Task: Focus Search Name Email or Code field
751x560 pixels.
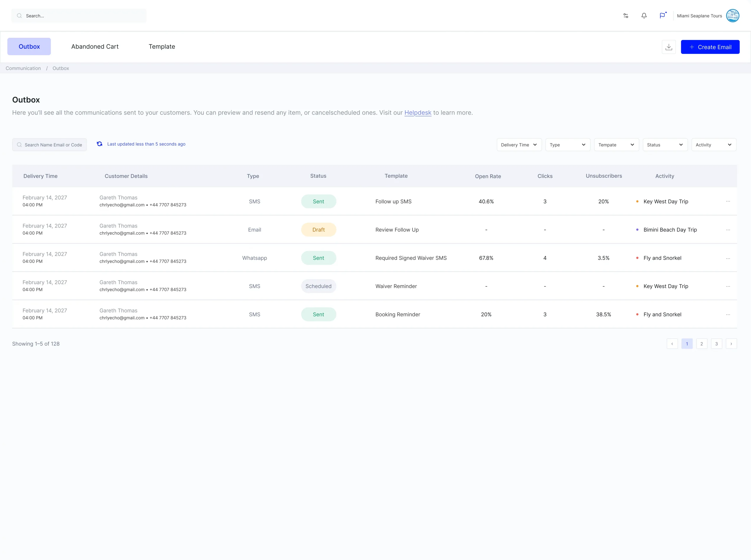Action: coord(50,145)
